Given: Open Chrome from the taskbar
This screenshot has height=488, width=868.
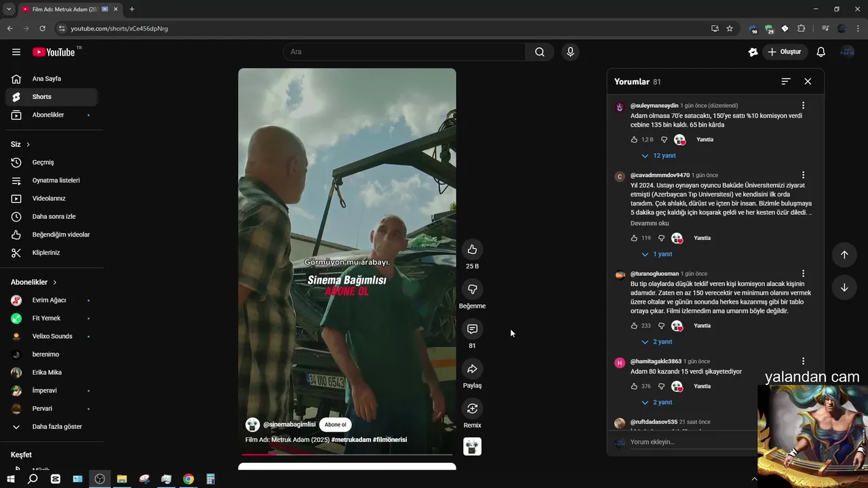Looking at the screenshot, I should 189,479.
